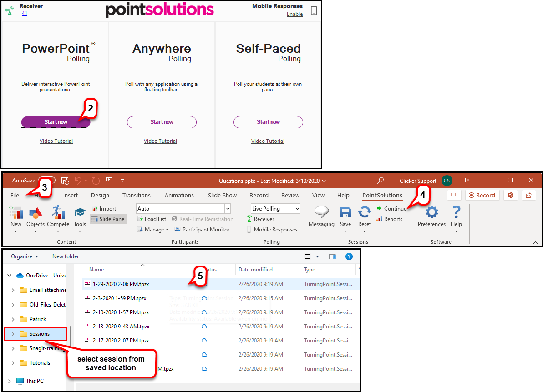Expand the Patrick folder tree node
The height and width of the screenshot is (392, 543).
tap(13, 319)
